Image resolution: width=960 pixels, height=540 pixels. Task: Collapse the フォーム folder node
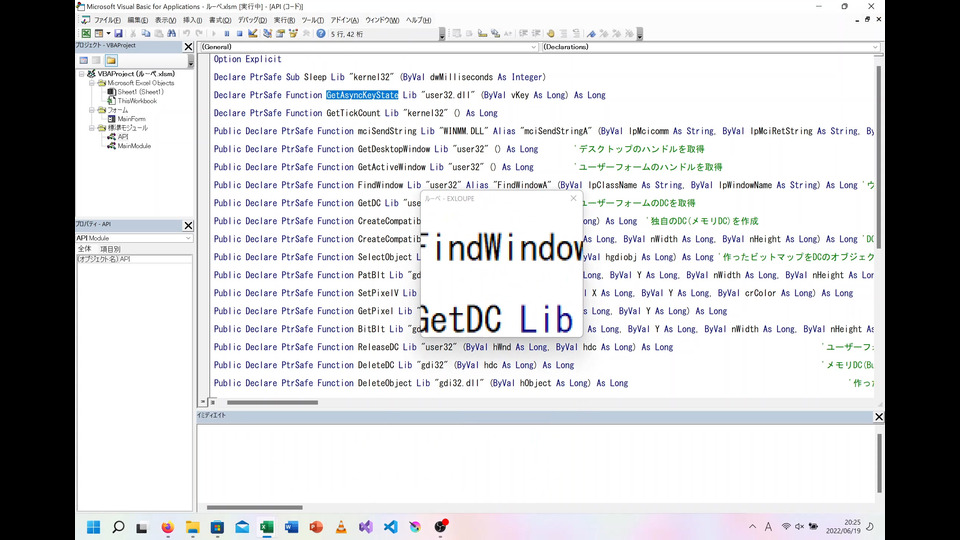point(92,110)
